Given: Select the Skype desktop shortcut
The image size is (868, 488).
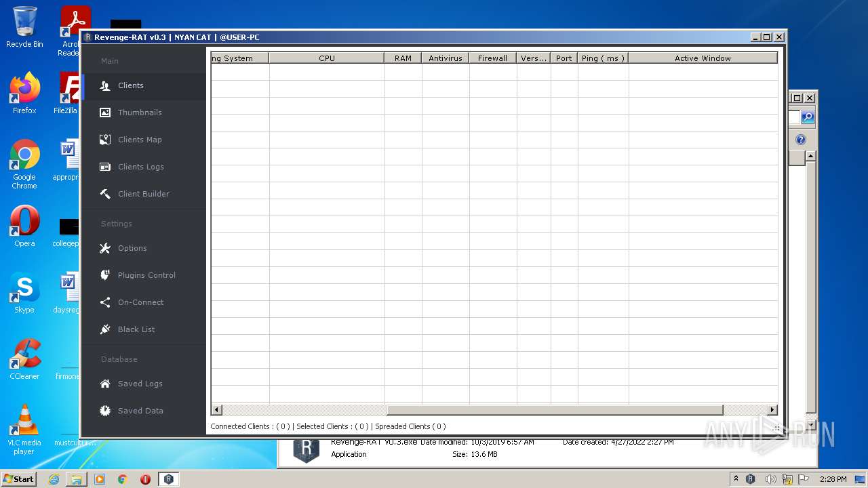Looking at the screenshot, I should tap(24, 293).
